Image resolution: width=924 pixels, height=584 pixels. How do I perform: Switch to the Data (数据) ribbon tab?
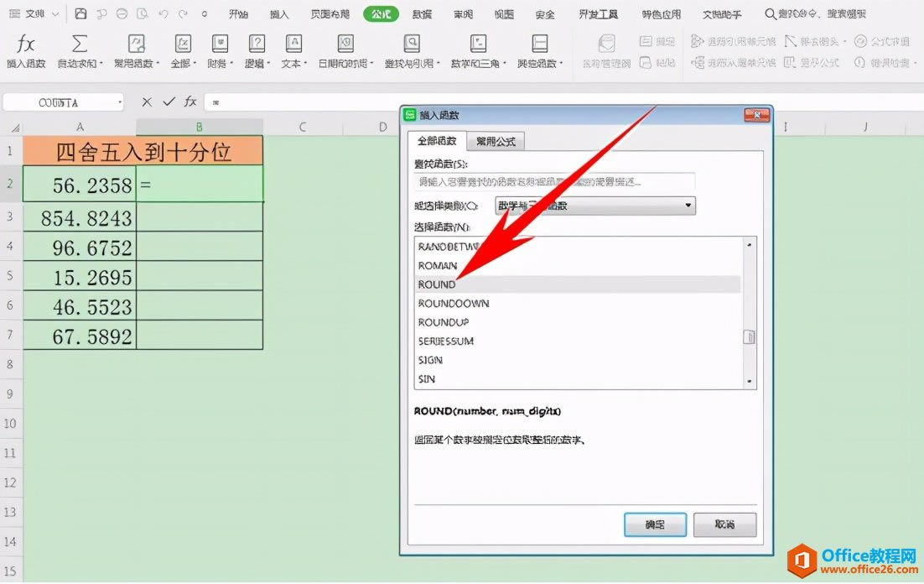pyautogui.click(x=422, y=14)
